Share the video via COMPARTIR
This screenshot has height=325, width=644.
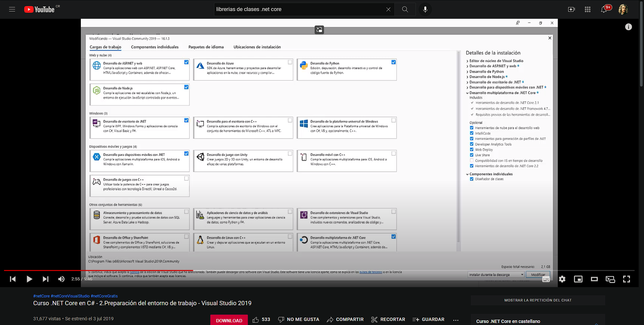[345, 320]
